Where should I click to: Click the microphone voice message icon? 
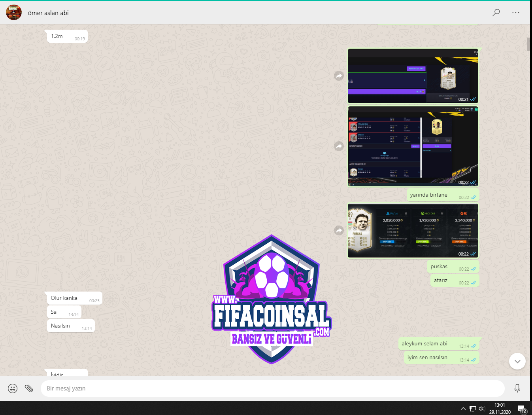click(x=517, y=388)
